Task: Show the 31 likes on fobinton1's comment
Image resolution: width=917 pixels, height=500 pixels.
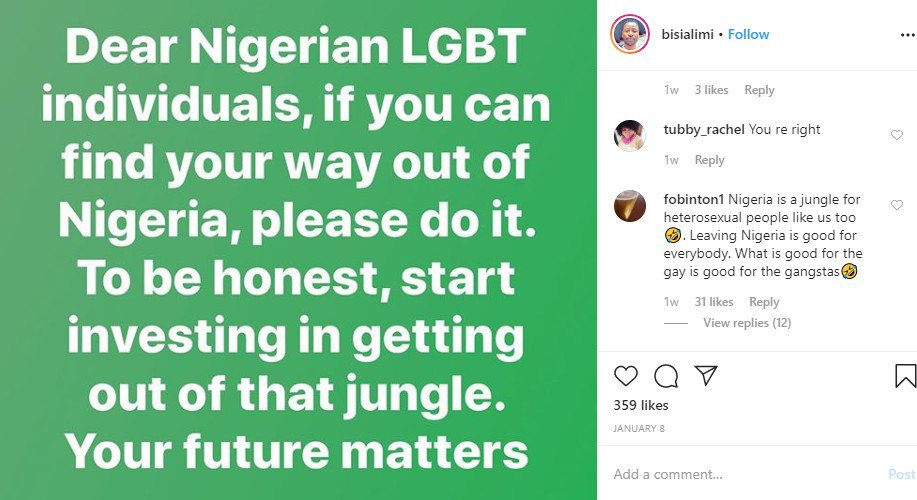Action: coord(714,302)
